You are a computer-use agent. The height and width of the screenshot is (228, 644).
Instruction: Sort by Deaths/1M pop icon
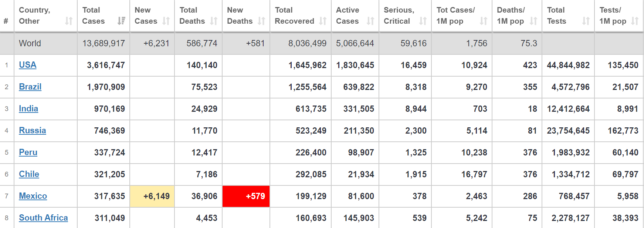pyautogui.click(x=533, y=21)
